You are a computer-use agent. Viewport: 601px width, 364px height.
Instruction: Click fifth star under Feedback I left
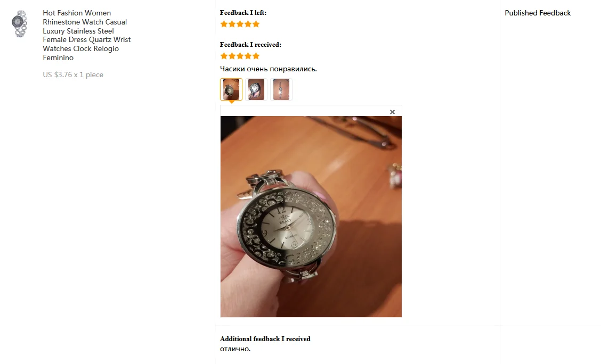(256, 24)
